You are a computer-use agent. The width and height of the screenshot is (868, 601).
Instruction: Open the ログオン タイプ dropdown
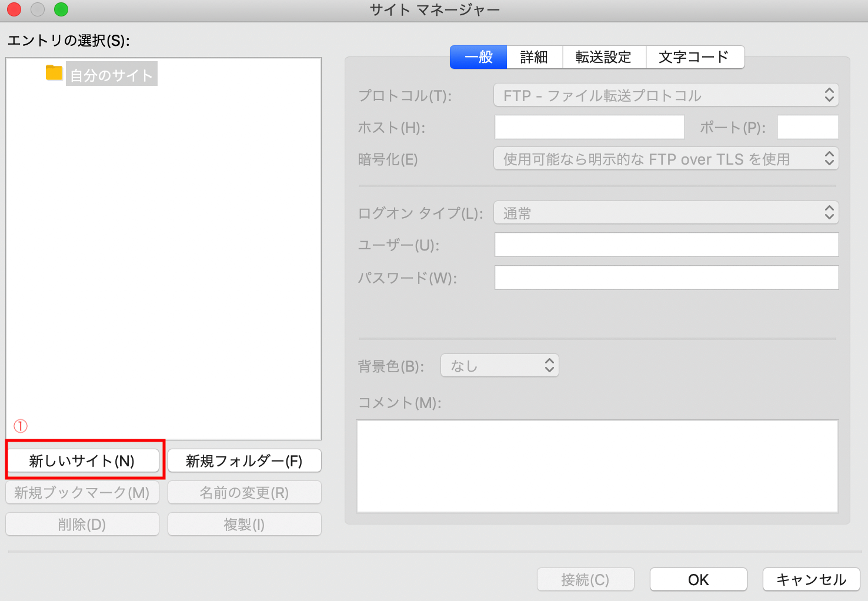[x=666, y=213]
